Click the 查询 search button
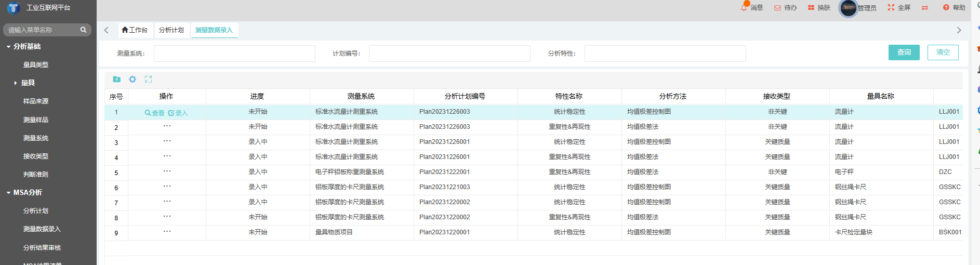Viewport: 980px width, 265px height. tap(904, 52)
